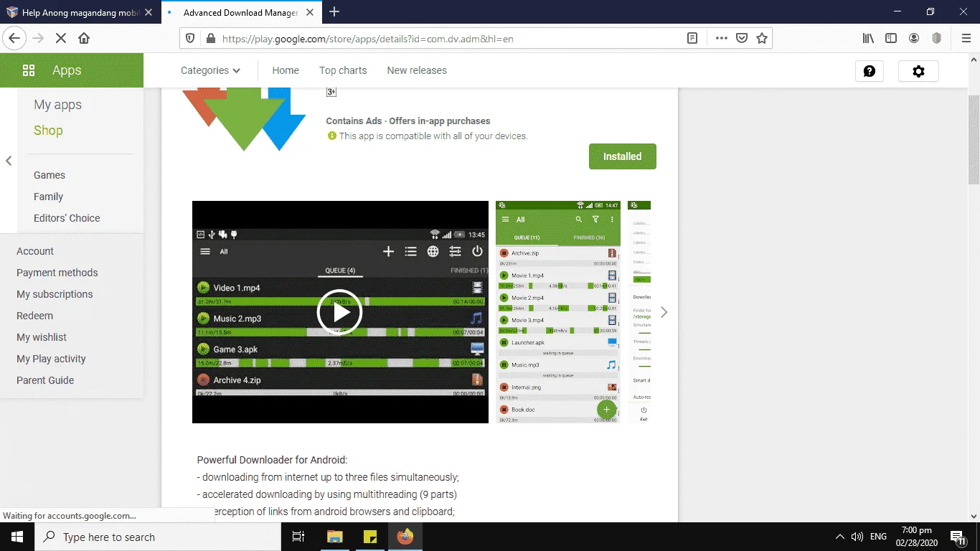
Task: Open My apps in the sidebar
Action: point(57,105)
